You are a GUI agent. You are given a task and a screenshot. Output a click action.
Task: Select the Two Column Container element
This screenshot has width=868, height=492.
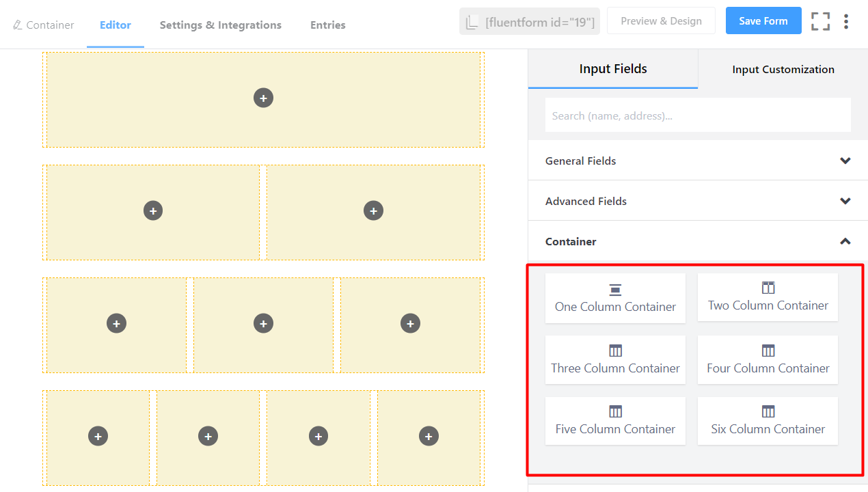click(x=768, y=297)
